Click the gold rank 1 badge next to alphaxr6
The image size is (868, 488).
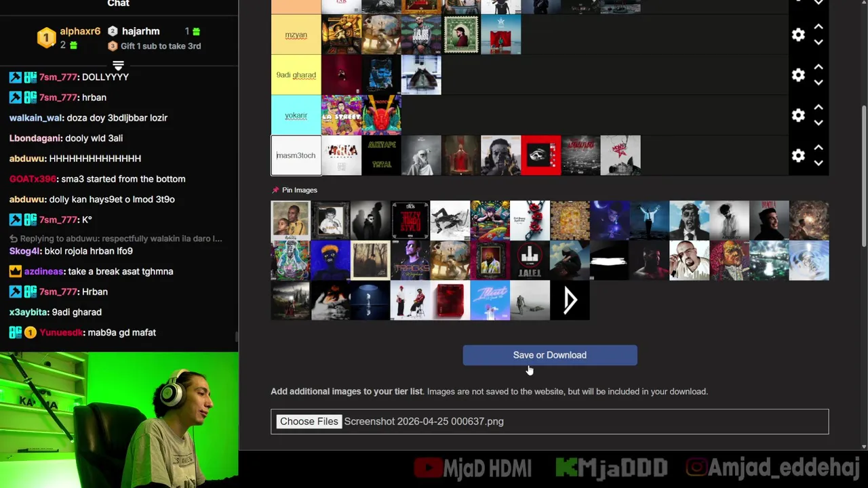tap(46, 37)
